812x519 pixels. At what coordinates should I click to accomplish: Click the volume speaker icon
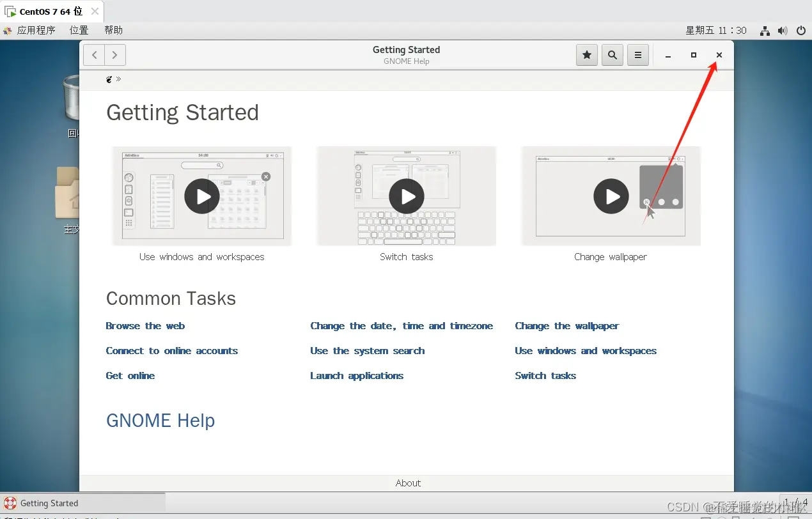(783, 31)
